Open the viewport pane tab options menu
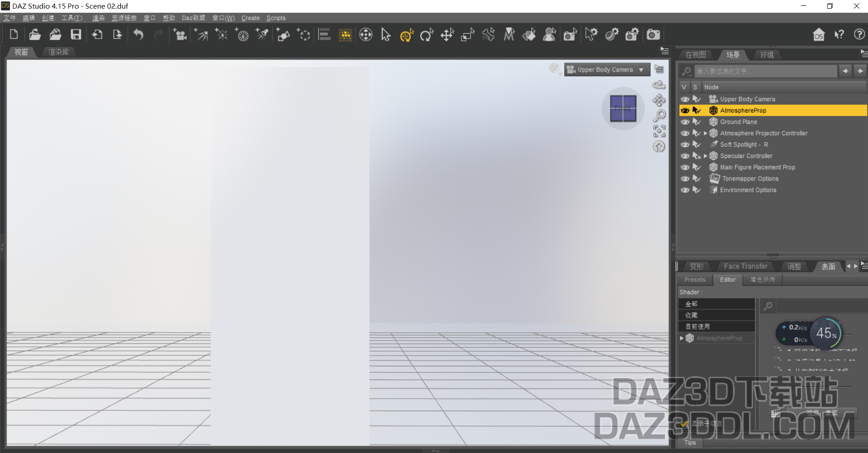The image size is (868, 453). click(665, 51)
